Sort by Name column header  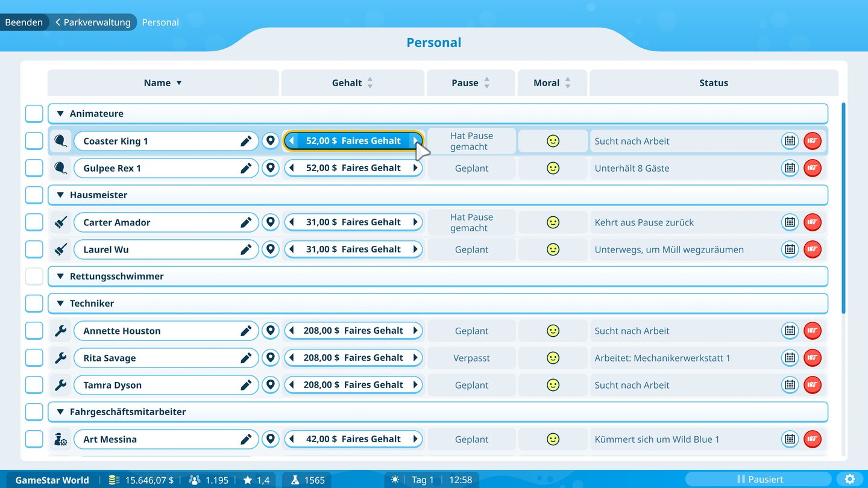click(x=163, y=83)
